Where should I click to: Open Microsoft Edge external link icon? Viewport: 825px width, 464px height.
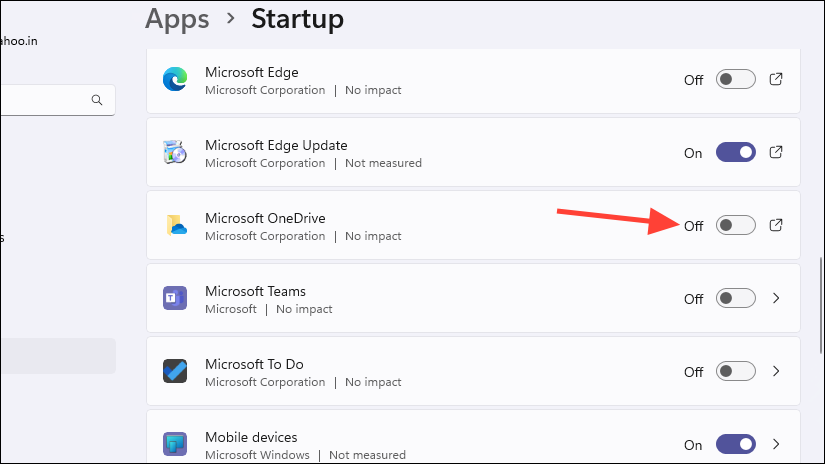[x=776, y=80]
